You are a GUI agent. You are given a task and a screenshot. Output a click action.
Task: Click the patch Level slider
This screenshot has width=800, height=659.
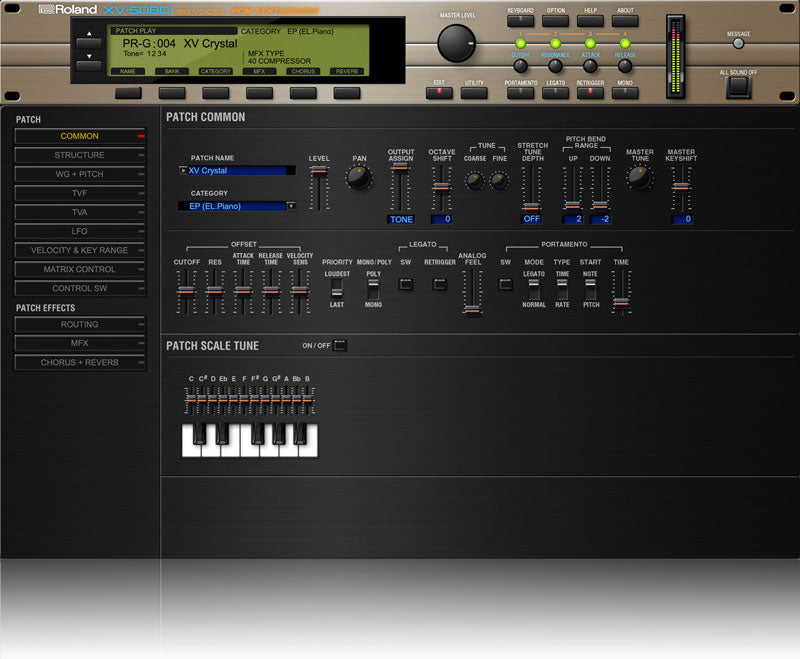pos(319,188)
